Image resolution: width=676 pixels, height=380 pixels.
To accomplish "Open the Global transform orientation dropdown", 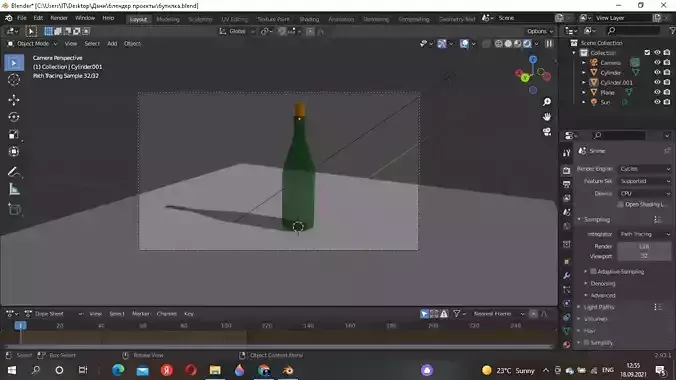I will tap(237, 31).
